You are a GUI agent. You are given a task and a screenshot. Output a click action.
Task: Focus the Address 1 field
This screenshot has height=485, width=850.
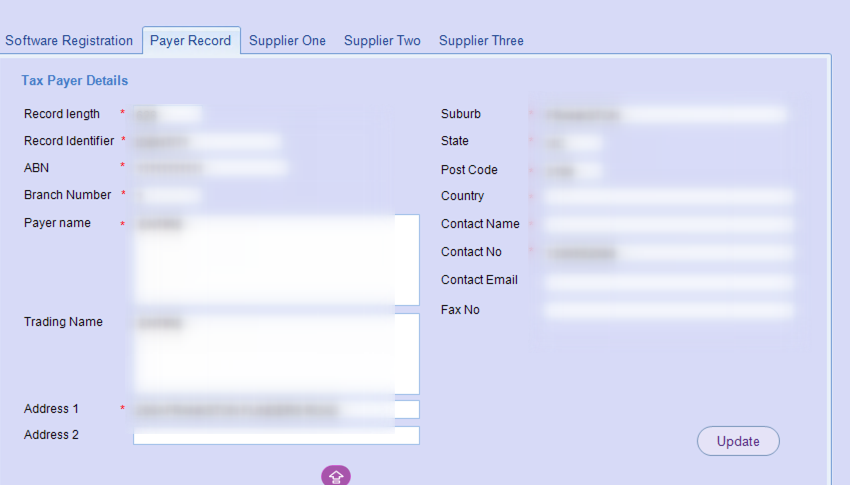point(276,409)
